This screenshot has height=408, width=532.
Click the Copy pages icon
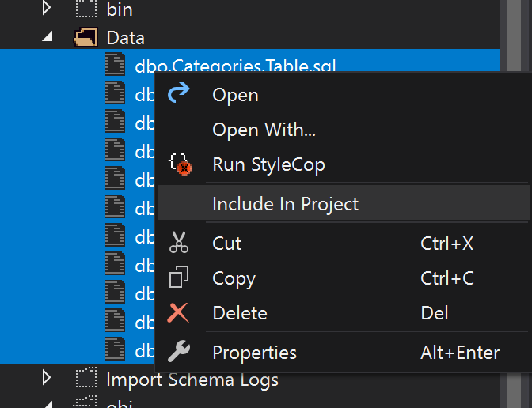point(180,278)
